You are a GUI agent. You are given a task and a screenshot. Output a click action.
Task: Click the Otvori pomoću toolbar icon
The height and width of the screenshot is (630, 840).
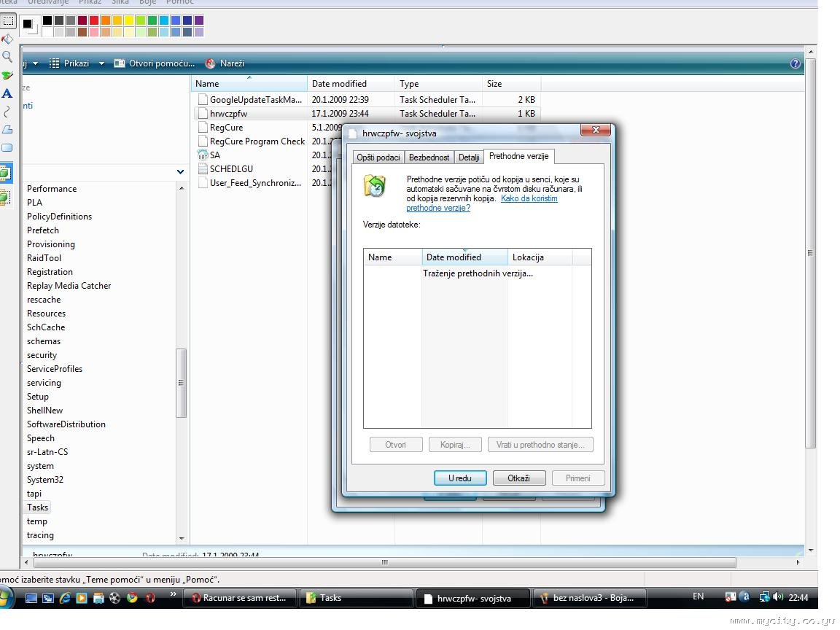click(120, 63)
